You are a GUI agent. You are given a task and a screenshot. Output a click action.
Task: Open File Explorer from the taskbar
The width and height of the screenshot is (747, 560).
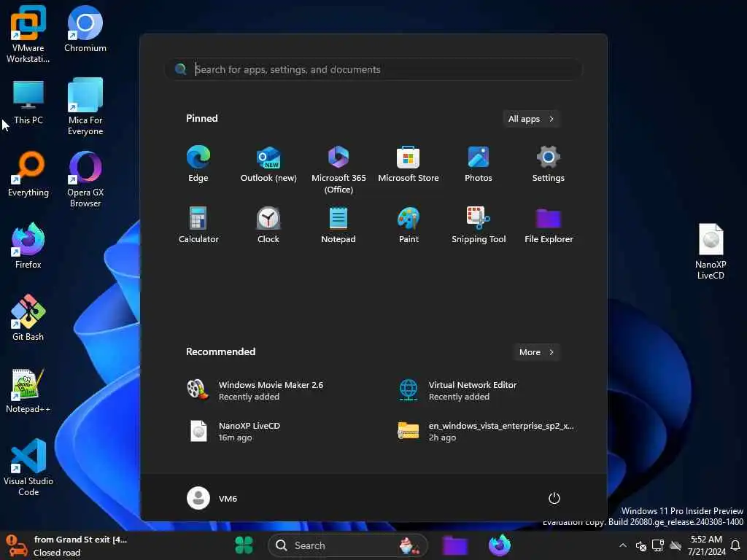[x=455, y=545]
